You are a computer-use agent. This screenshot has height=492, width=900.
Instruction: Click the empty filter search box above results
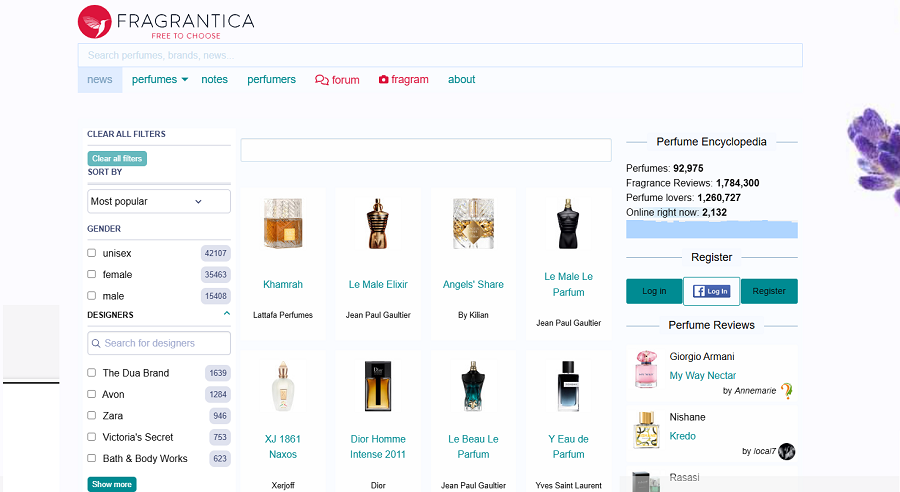click(426, 150)
